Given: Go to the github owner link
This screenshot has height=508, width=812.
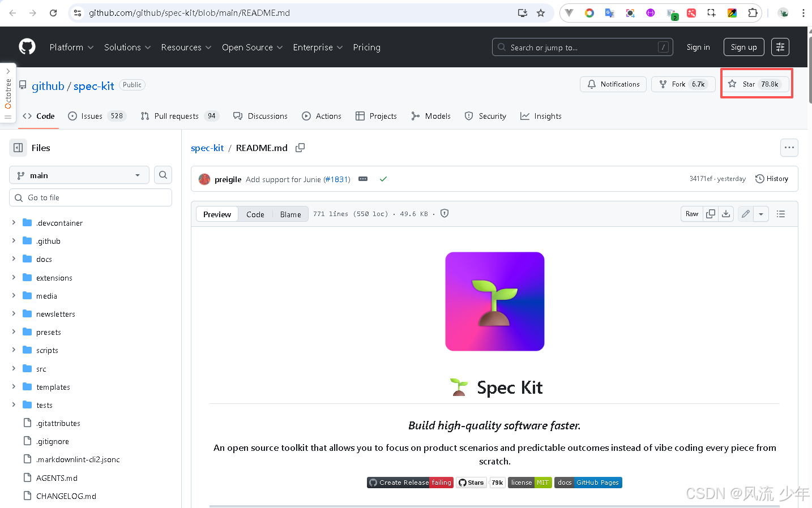Looking at the screenshot, I should click(x=48, y=86).
